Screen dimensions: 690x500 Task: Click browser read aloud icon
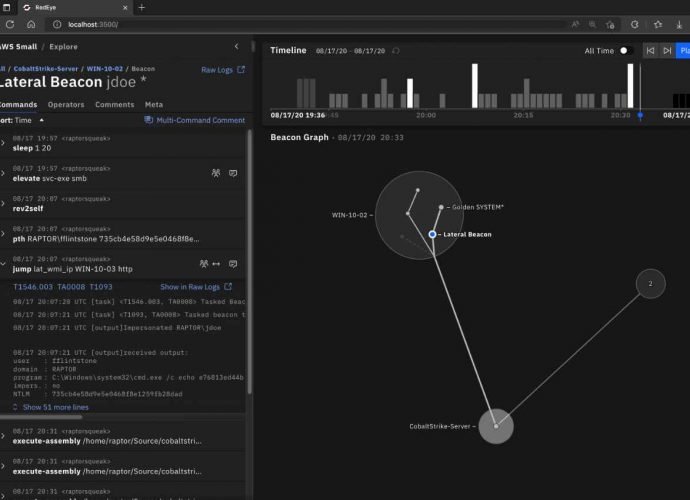[576, 24]
